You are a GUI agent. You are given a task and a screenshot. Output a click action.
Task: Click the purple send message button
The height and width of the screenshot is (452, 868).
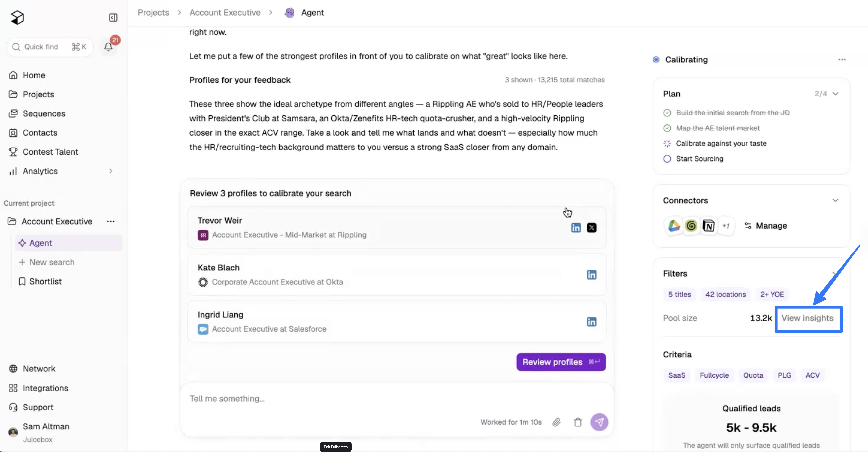pos(599,422)
